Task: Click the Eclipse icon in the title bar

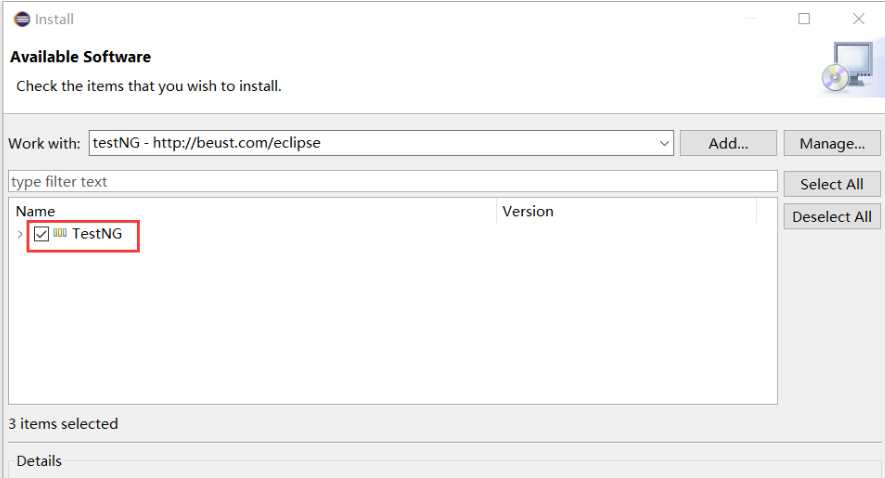Action: tap(22, 19)
